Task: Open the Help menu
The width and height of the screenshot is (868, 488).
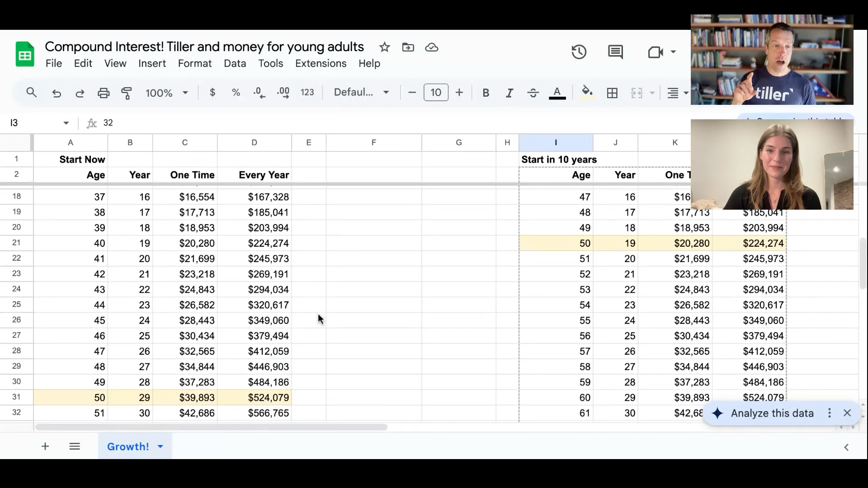Action: (369, 64)
